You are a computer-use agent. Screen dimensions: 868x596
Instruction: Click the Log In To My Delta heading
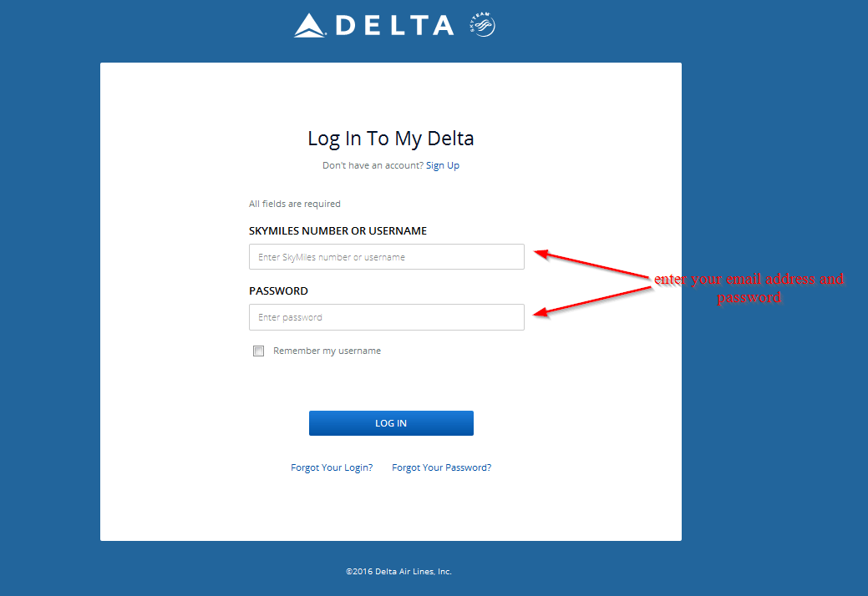pyautogui.click(x=390, y=138)
